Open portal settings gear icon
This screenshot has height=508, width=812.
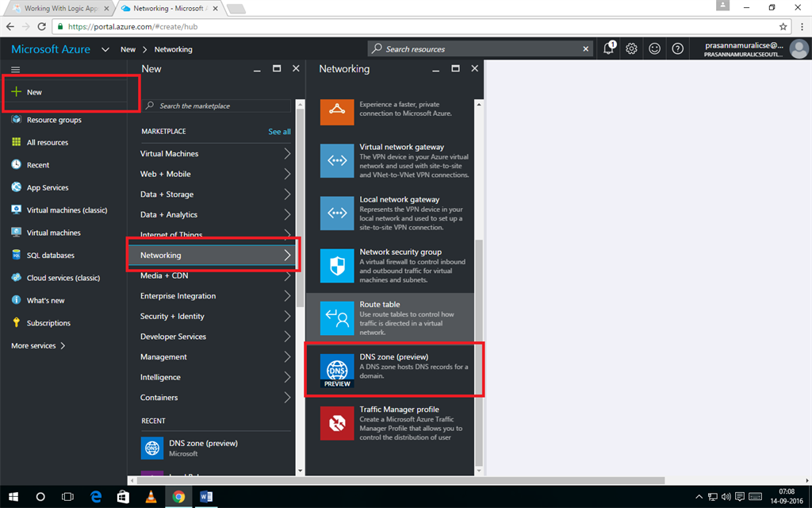point(631,48)
